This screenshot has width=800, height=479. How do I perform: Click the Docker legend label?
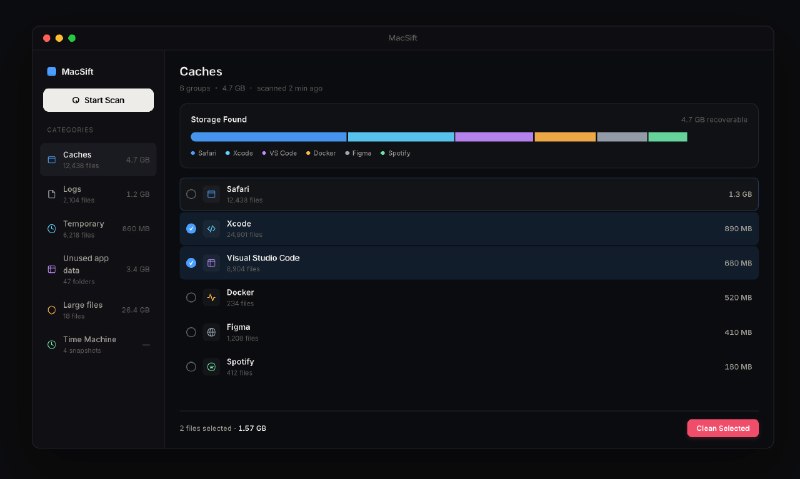(x=324, y=153)
